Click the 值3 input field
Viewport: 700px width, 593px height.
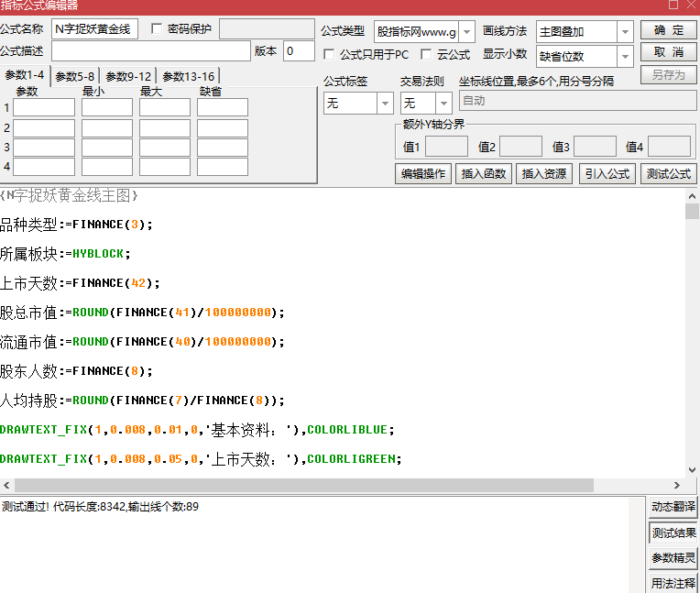coord(595,147)
